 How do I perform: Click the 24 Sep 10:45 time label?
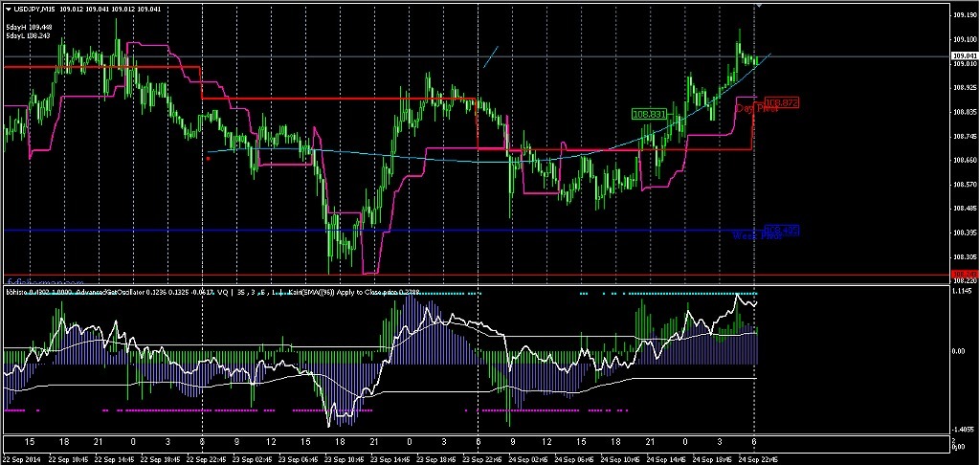[x=622, y=458]
